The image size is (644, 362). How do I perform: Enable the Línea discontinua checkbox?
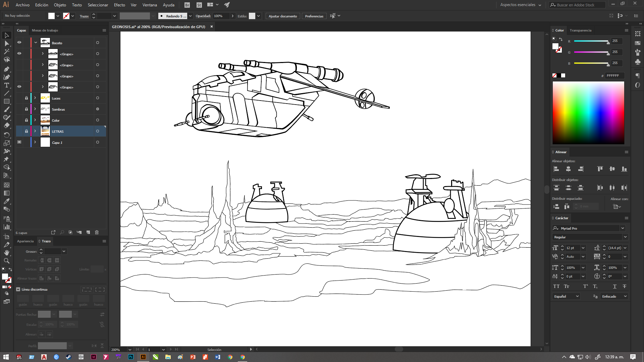click(18, 289)
